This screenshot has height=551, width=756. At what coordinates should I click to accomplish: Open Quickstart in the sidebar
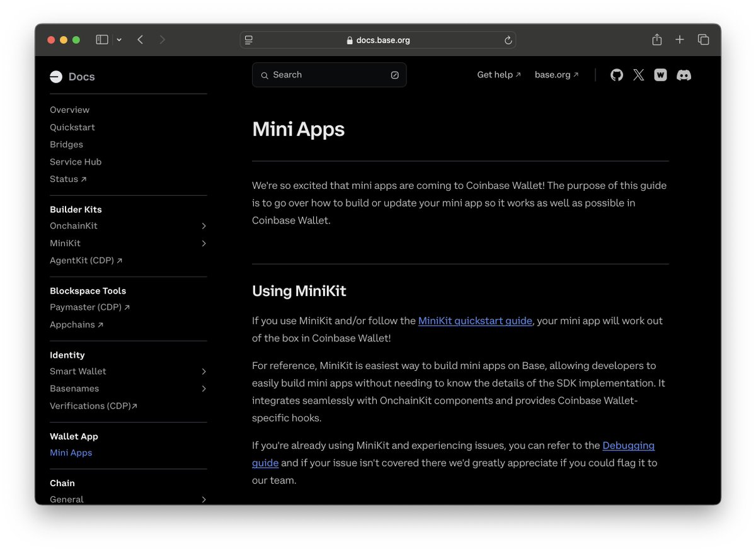click(x=72, y=127)
